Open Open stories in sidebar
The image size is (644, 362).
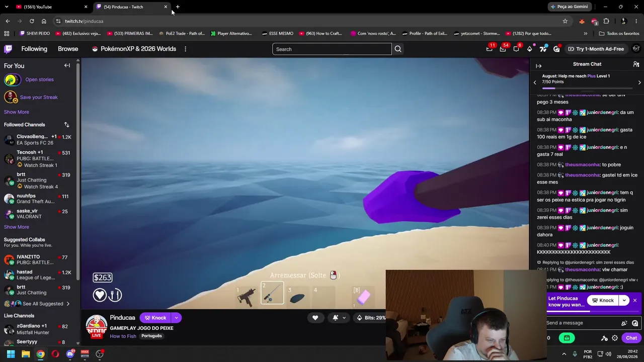[39, 79]
